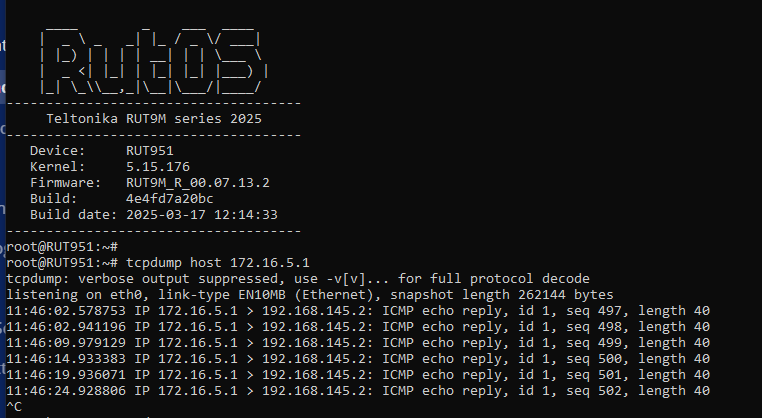Select the ICMP reply line with seq 502

point(358,391)
